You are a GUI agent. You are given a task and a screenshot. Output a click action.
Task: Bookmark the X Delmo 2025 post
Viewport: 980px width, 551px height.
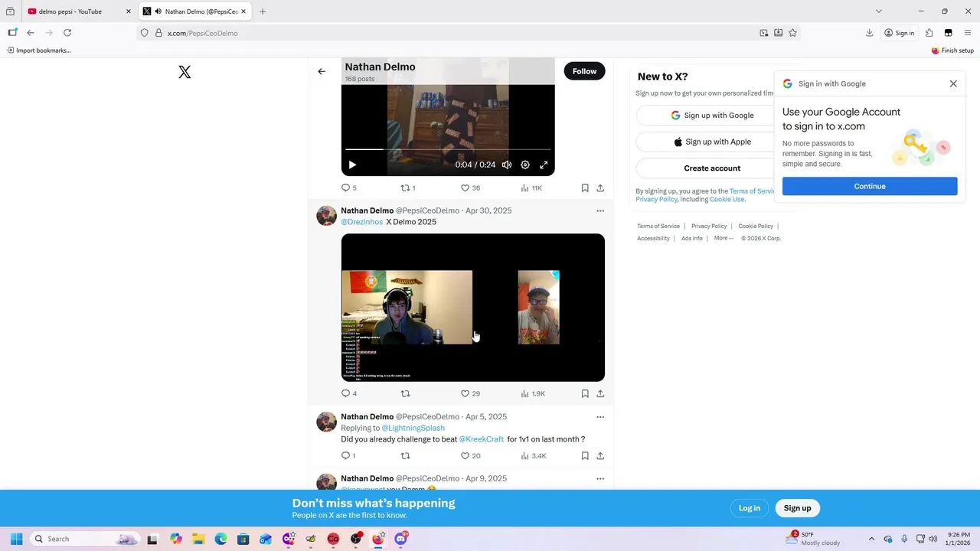(x=585, y=393)
